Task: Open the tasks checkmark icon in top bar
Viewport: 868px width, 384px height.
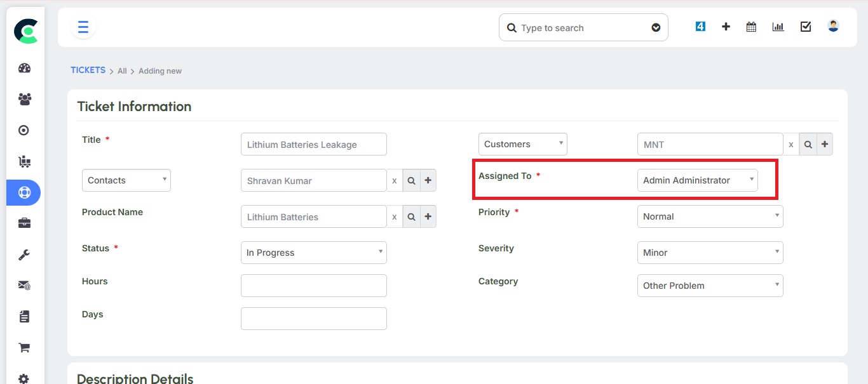Action: click(806, 27)
